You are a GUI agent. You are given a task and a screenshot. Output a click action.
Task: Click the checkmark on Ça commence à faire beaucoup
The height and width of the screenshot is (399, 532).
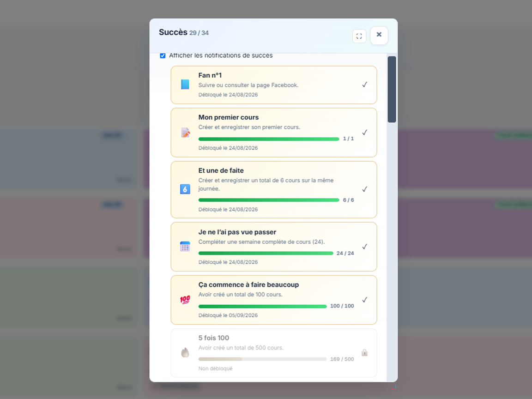[364, 300]
